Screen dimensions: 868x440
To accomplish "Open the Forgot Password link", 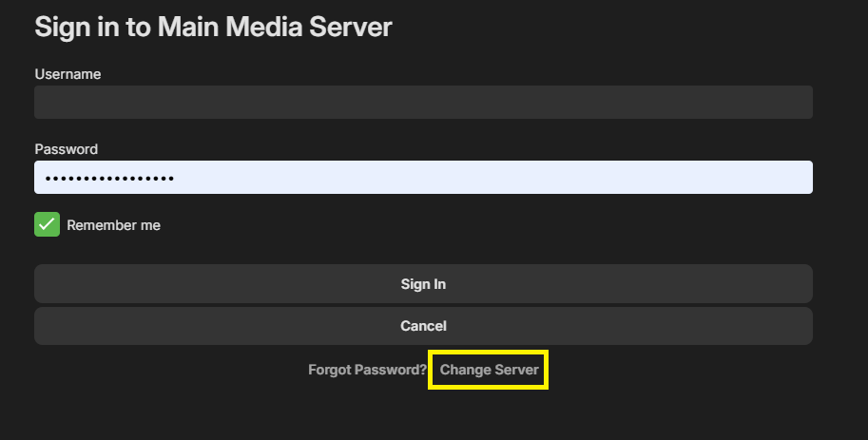I will [367, 370].
